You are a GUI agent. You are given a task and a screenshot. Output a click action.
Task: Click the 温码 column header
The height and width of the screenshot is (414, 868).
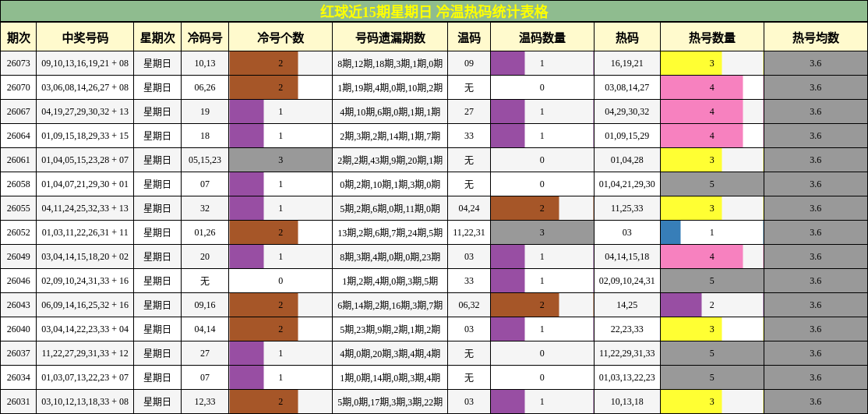(x=469, y=37)
